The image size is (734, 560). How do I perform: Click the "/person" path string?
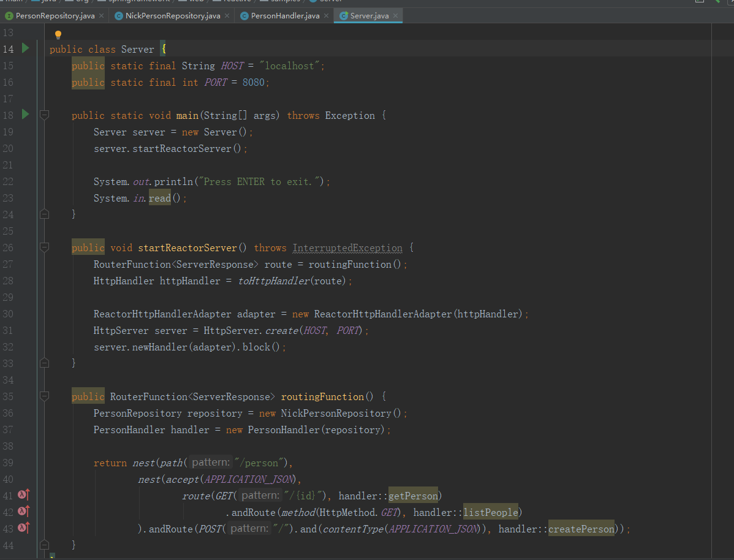(x=259, y=463)
